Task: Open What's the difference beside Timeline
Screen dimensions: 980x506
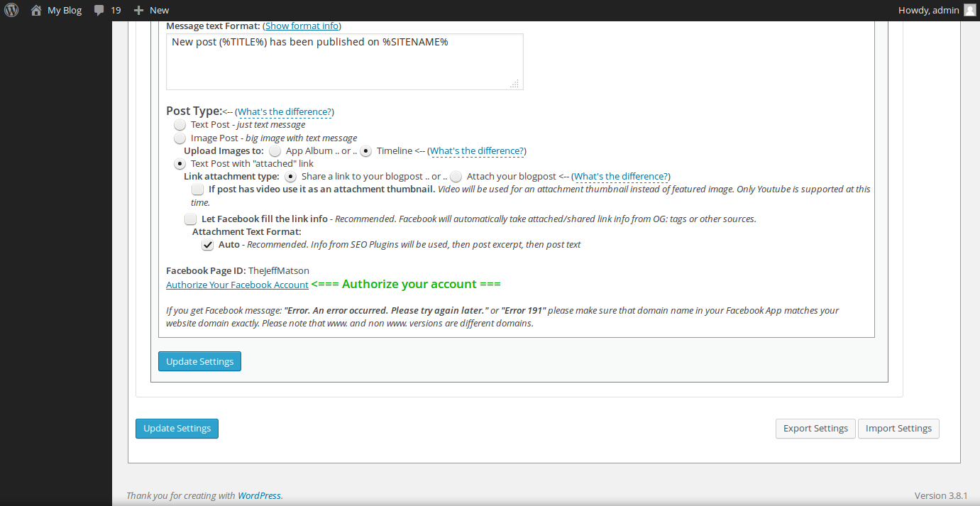Action: pos(477,150)
